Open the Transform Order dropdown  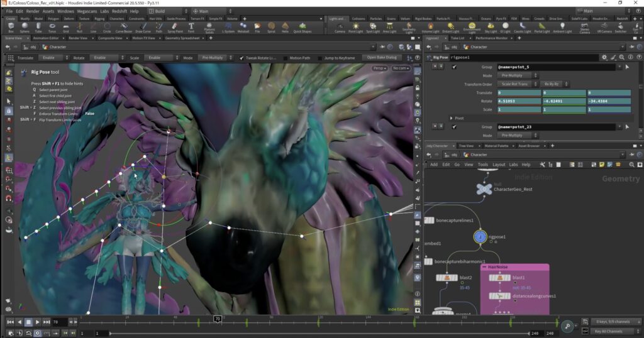point(518,84)
